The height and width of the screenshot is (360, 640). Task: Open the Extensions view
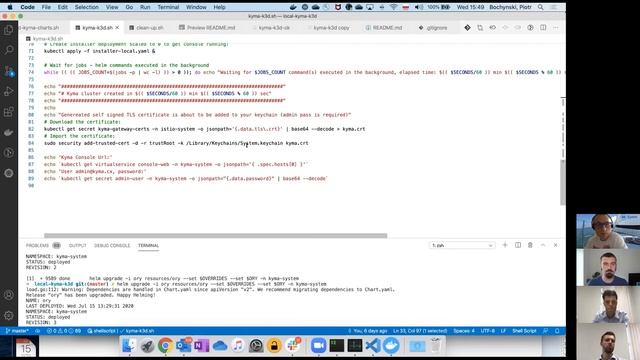click(9, 112)
